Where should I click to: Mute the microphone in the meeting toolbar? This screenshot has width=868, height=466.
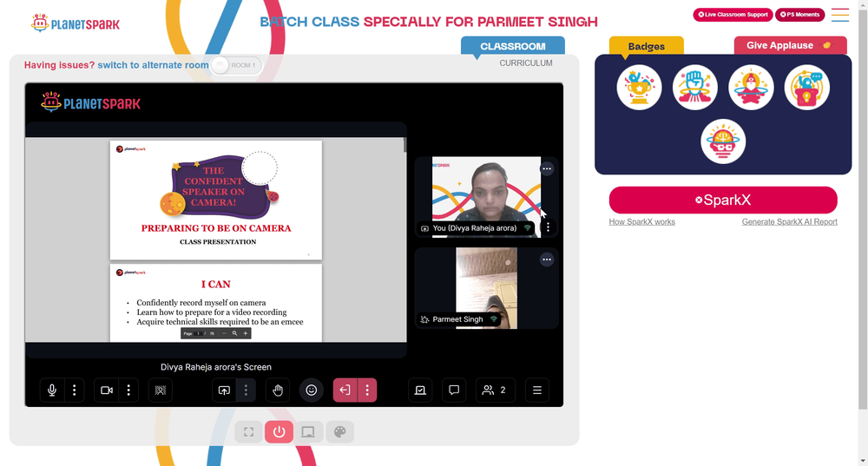point(52,391)
